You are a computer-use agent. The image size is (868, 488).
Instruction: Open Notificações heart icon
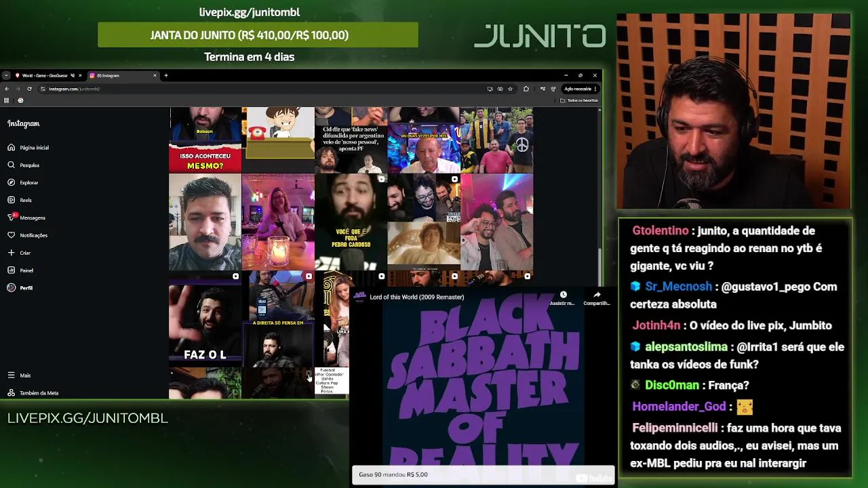[12, 235]
